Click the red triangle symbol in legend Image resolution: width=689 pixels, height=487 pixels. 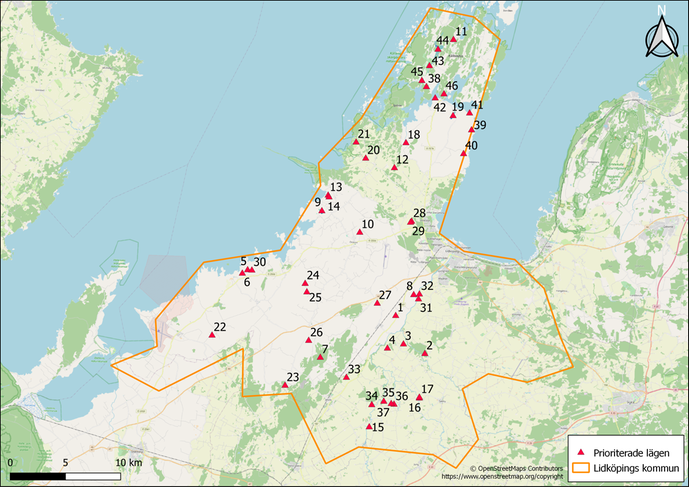point(581,446)
